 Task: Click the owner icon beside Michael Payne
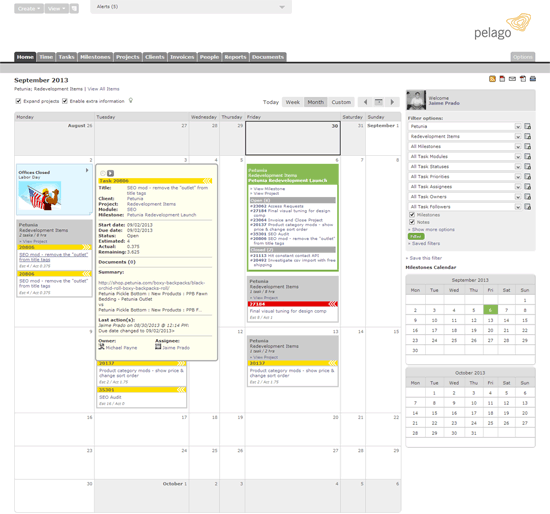102,347
